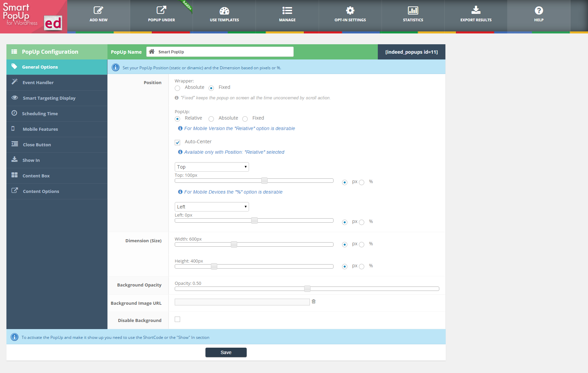Screen dimensions: 588x373
Task: Click Export Results download icon
Action: pyautogui.click(x=476, y=10)
